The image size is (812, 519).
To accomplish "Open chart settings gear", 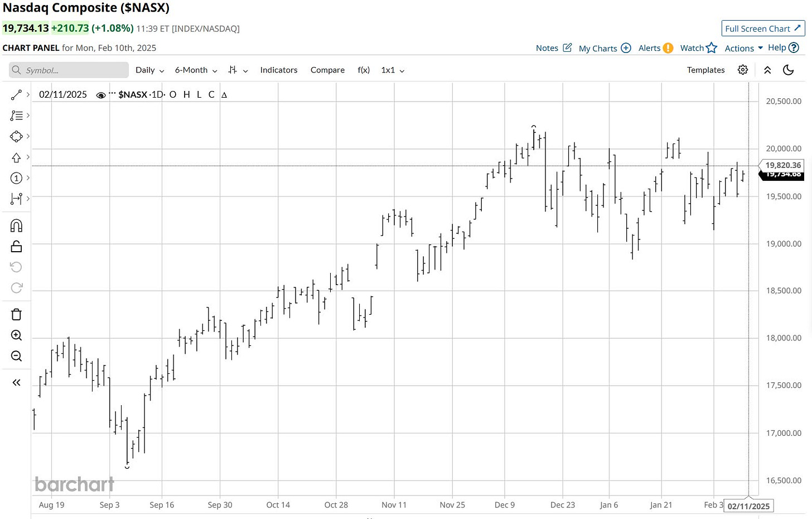I will click(x=743, y=70).
